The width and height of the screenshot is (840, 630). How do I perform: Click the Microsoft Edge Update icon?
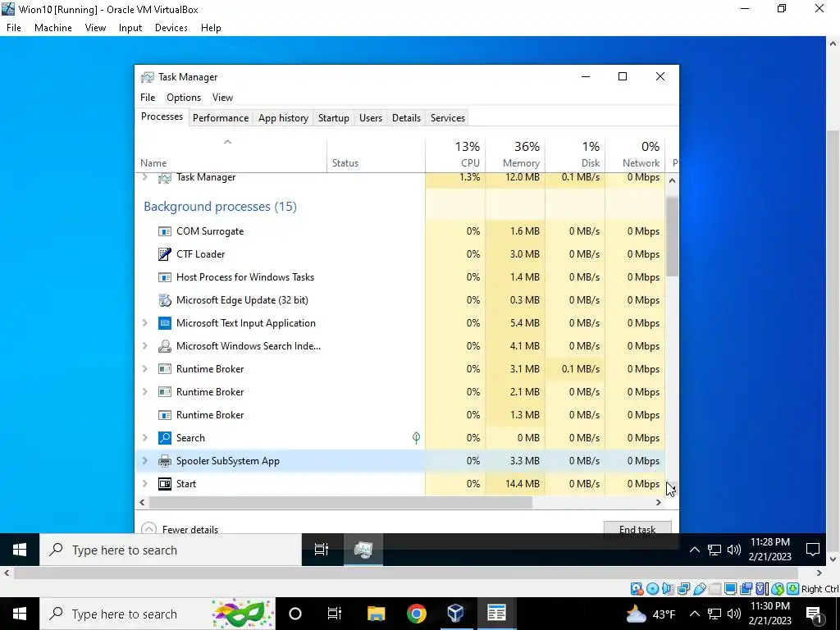[x=164, y=300]
